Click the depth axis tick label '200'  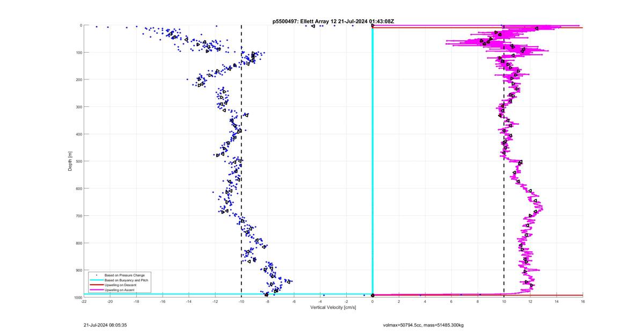78,79
